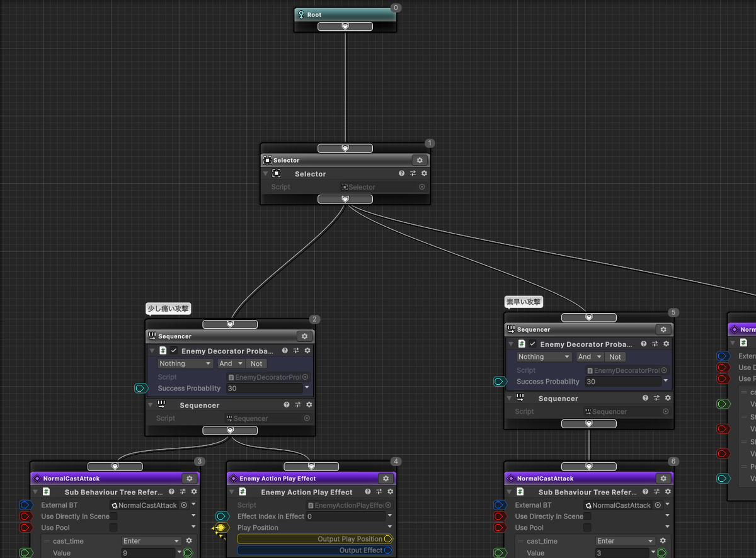Collapse the Selector behaviour foldout
Image resolution: width=756 pixels, height=558 pixels.
click(x=266, y=174)
